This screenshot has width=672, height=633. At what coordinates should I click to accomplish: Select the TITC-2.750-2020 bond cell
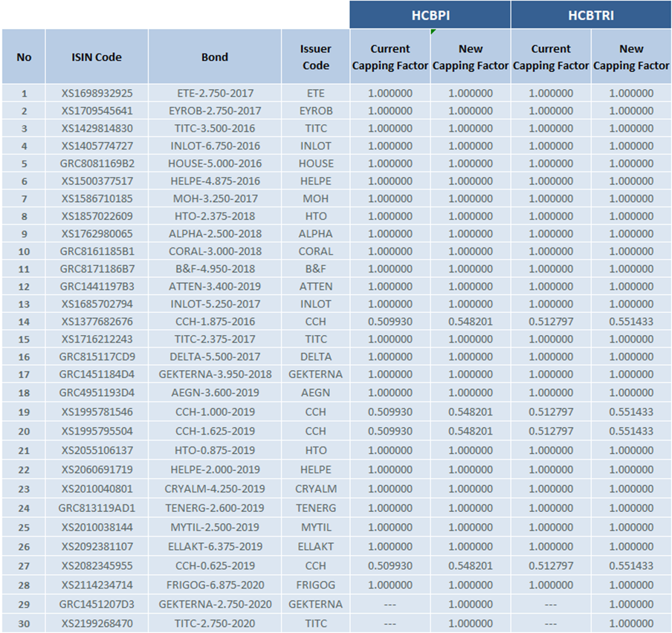(x=215, y=623)
